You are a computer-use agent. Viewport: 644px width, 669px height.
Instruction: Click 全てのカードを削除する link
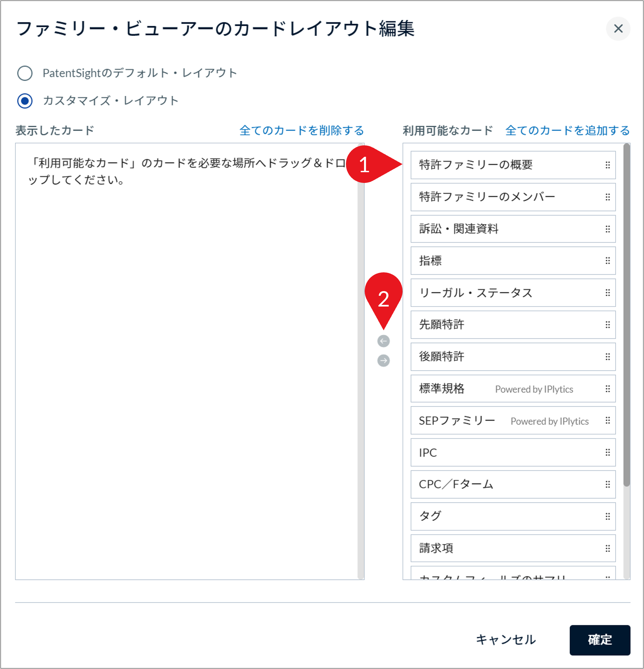click(x=301, y=130)
